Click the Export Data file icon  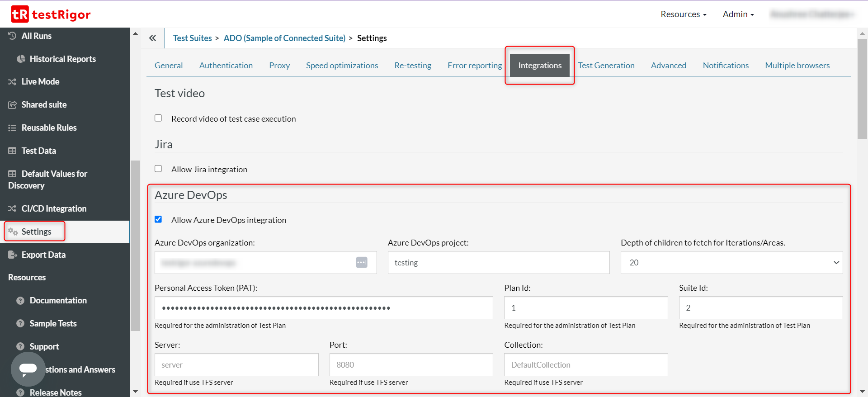12,255
